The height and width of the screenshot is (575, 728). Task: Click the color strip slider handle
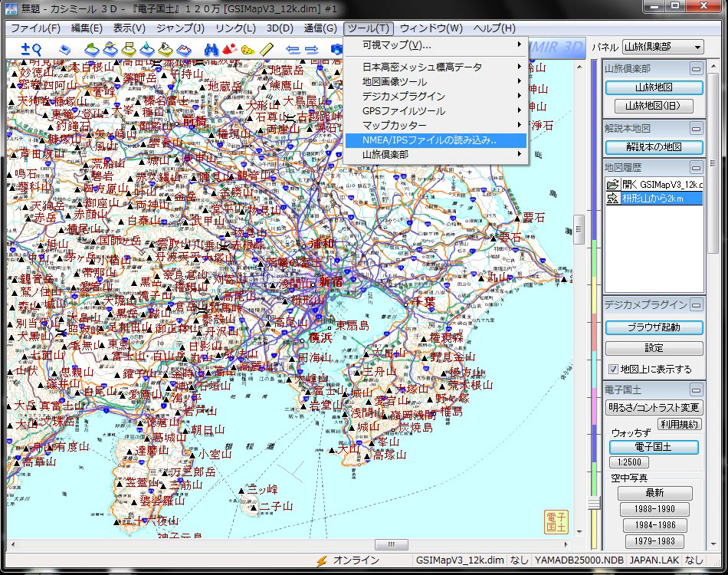click(x=594, y=503)
